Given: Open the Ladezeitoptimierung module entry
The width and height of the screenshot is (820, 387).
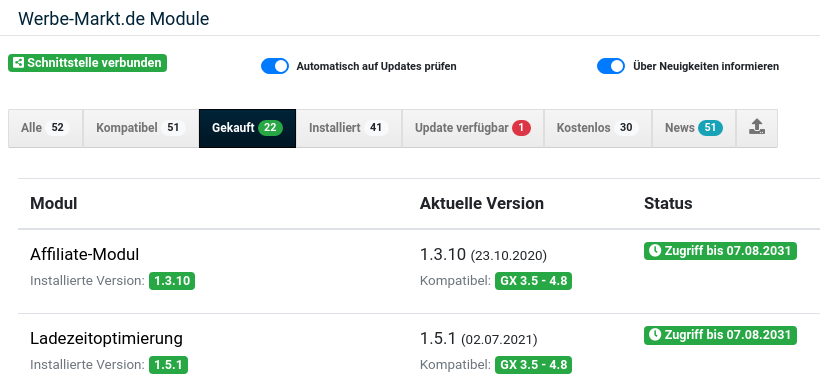Looking at the screenshot, I should (106, 338).
